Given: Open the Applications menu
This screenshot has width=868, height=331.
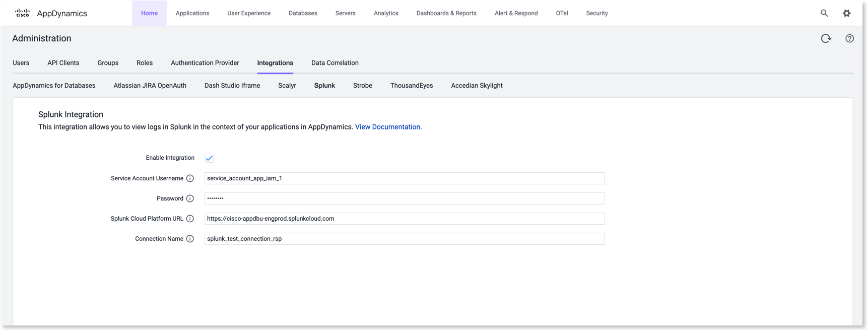Looking at the screenshot, I should coord(192,13).
